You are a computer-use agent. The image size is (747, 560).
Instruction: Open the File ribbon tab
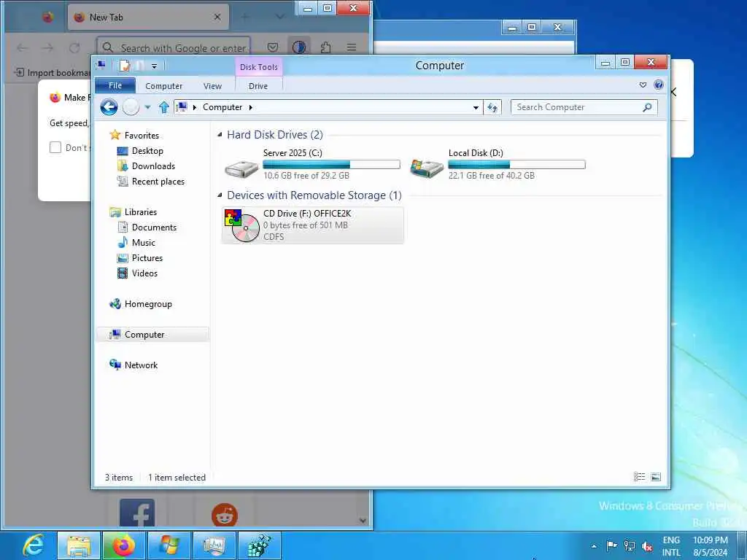pyautogui.click(x=115, y=85)
